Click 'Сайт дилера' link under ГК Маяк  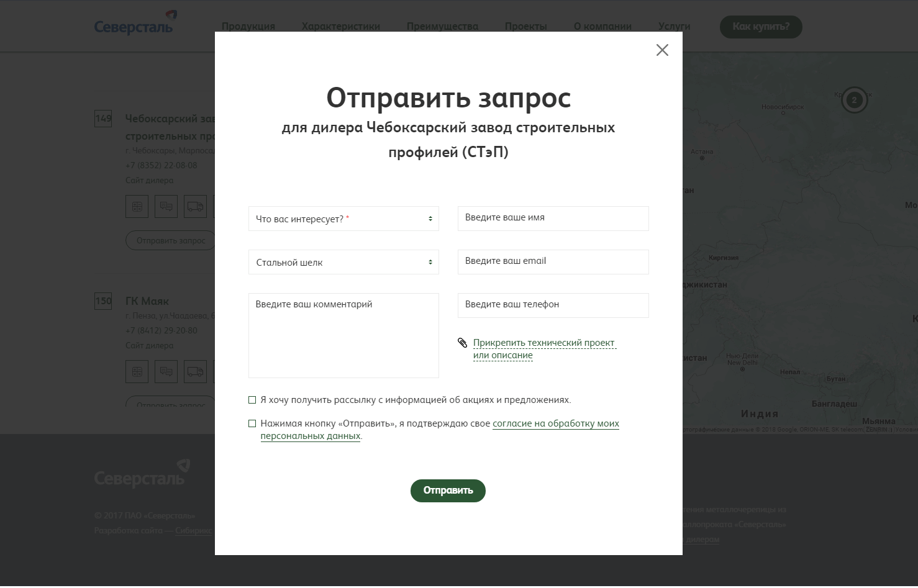(x=150, y=345)
